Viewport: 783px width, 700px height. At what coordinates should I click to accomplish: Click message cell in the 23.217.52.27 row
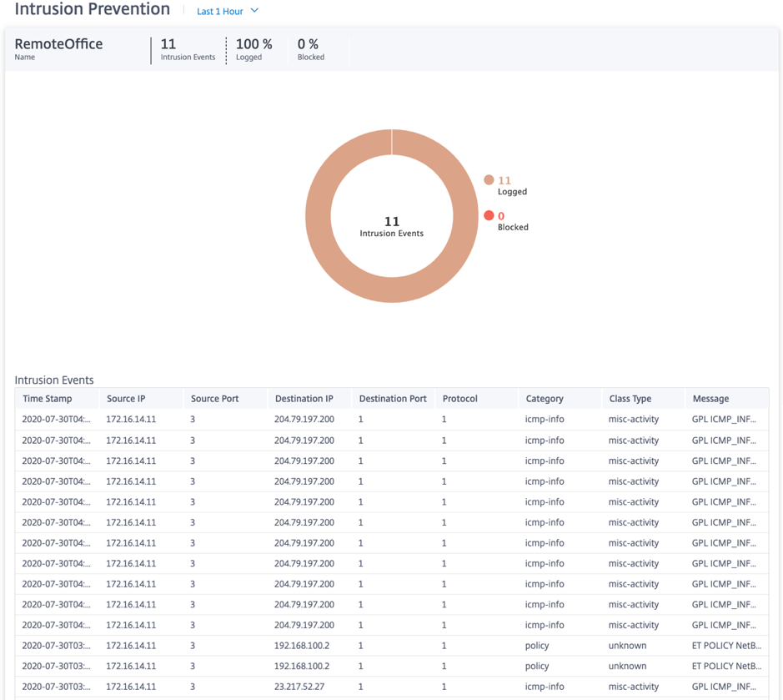[x=724, y=687]
